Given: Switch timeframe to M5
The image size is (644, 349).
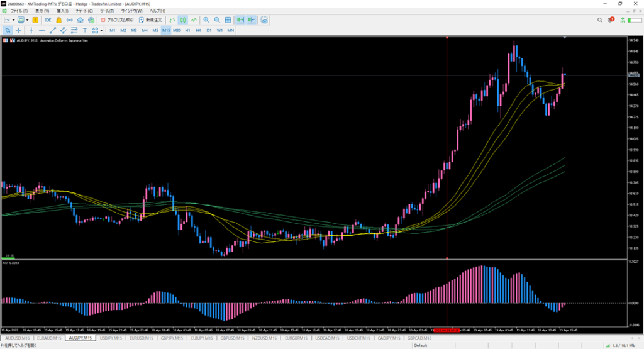Looking at the screenshot, I should 155,30.
